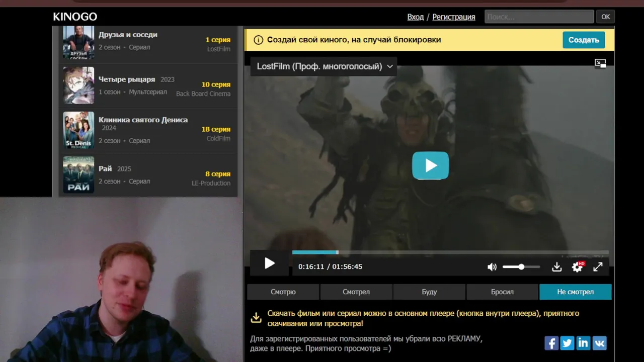Viewport: 644px width, 362px height.
Task: Download the video via player icon
Action: point(556,267)
